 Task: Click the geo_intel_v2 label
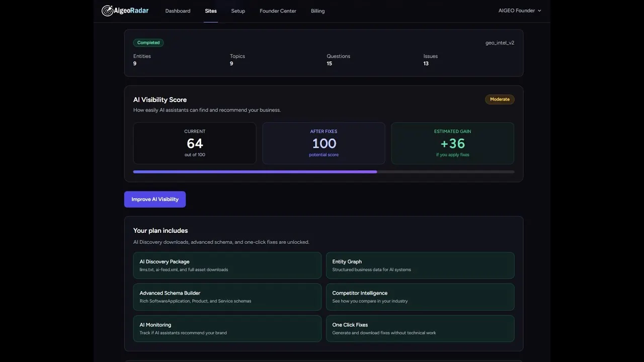point(500,43)
